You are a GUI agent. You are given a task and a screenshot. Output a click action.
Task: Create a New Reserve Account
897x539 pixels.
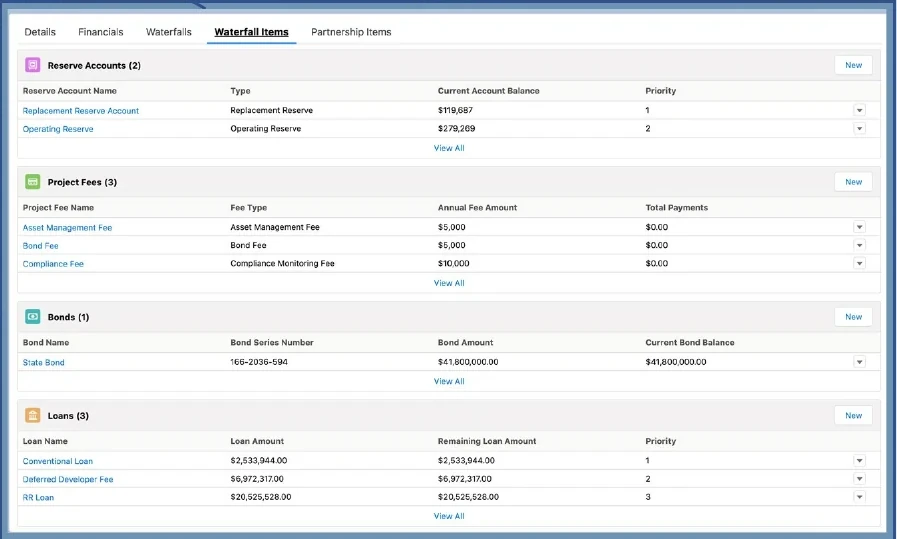(854, 65)
